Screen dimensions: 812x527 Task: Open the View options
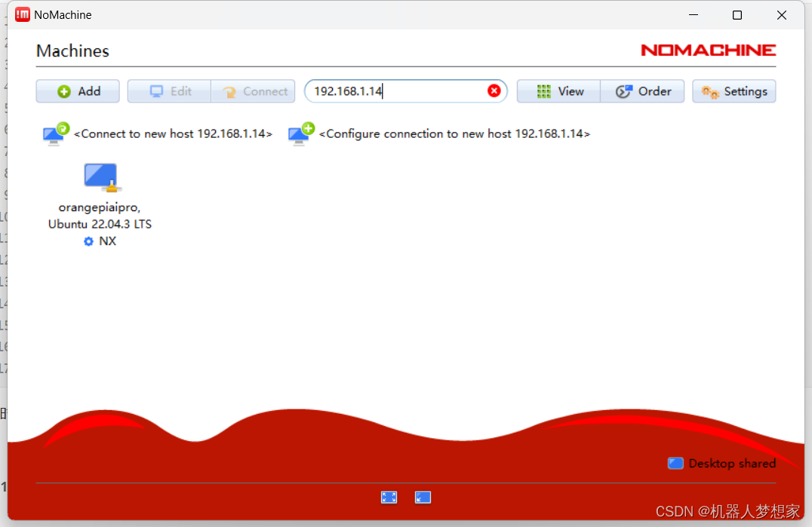[558, 91]
